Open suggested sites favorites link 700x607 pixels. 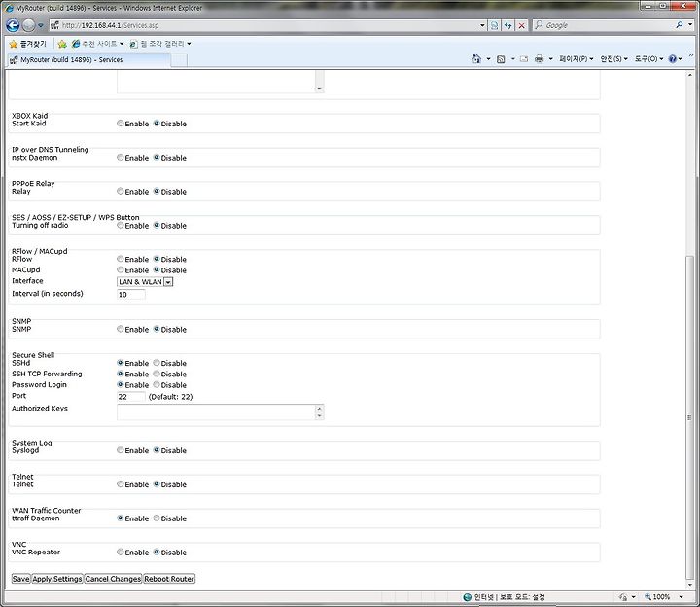(98, 44)
